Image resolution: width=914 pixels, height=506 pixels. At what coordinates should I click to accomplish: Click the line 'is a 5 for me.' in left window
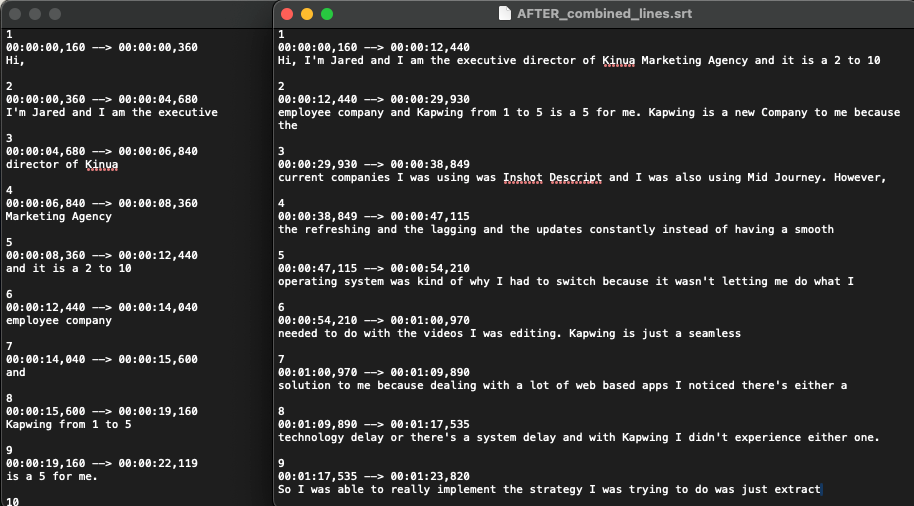pos(52,476)
